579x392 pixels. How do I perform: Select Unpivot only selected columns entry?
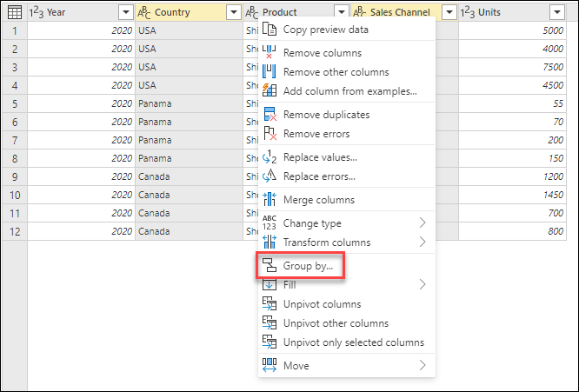(x=347, y=342)
